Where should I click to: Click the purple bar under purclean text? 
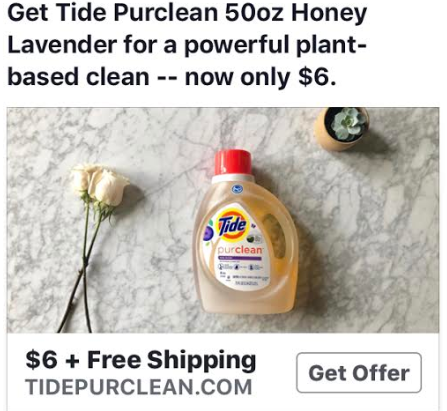click(x=240, y=258)
